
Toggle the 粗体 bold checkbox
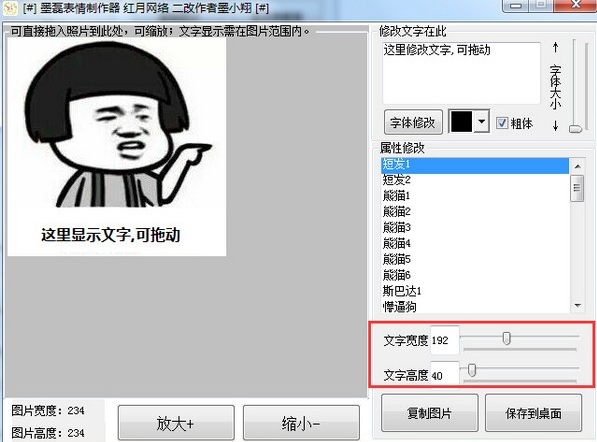501,123
